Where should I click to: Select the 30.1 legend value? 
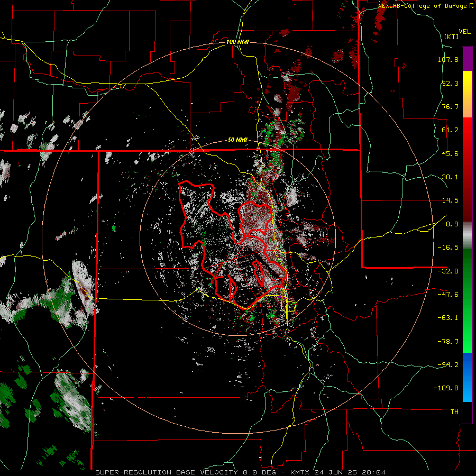pos(450,177)
